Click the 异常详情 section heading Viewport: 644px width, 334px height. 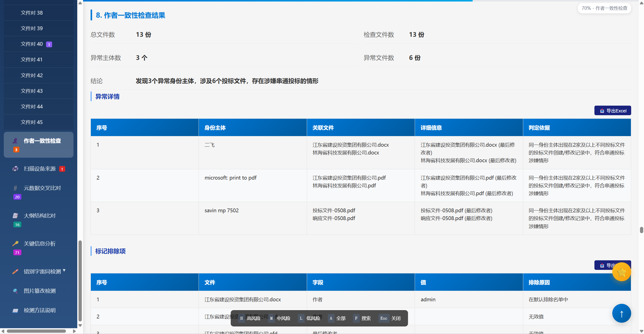tap(107, 97)
